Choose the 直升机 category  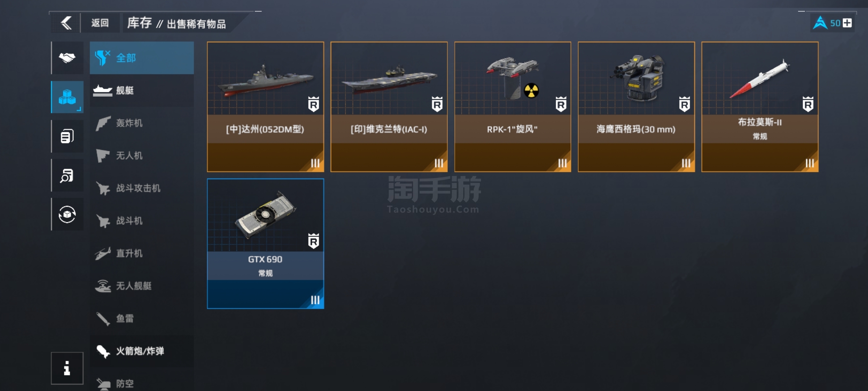click(142, 253)
